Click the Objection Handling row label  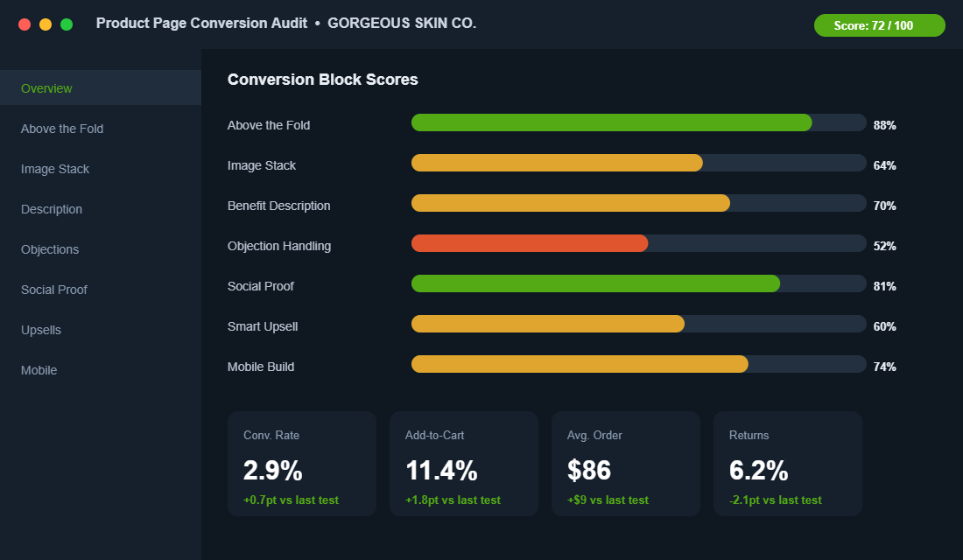click(x=278, y=246)
